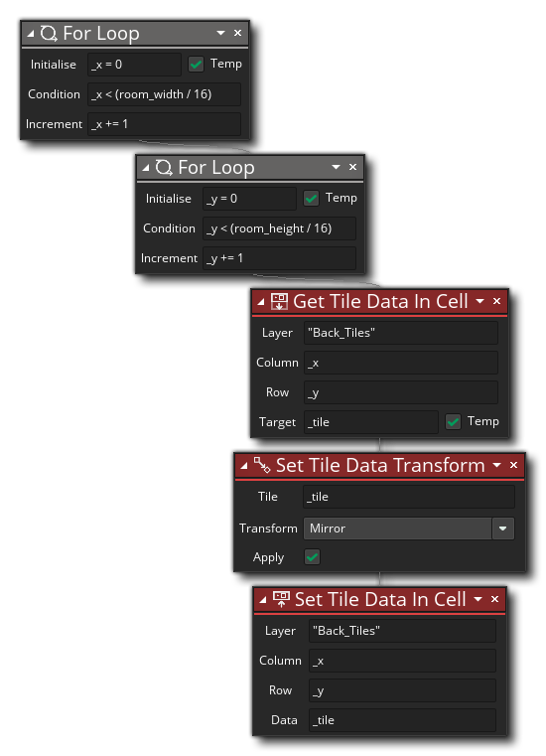Click the 'Tile' label in Set Tile Data Transform
Viewport: 546px width, 756px height.
[x=268, y=497]
